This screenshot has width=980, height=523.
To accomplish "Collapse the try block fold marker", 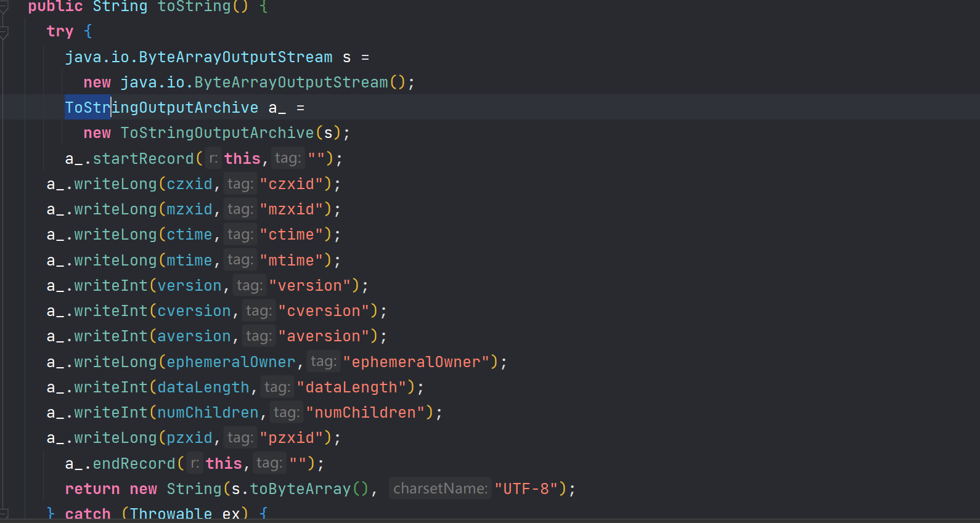I will click(x=4, y=33).
